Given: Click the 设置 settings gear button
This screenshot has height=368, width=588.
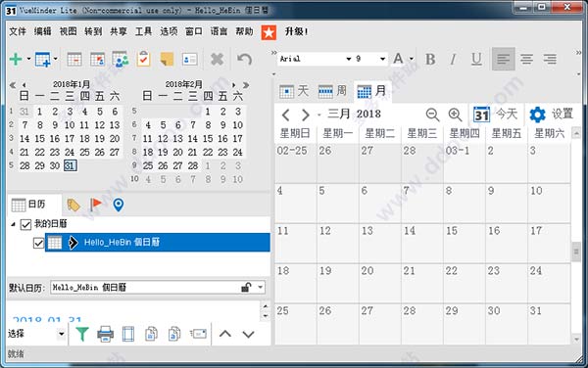Looking at the screenshot, I should click(x=551, y=115).
